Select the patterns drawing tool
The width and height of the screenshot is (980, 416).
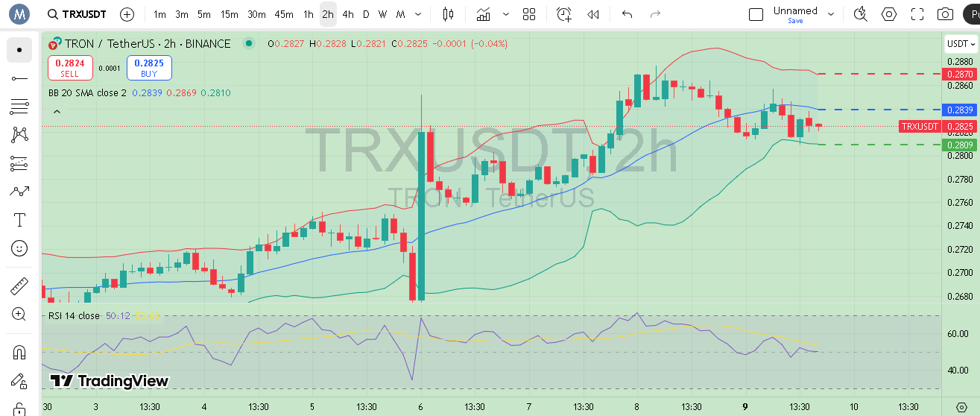coord(19,135)
